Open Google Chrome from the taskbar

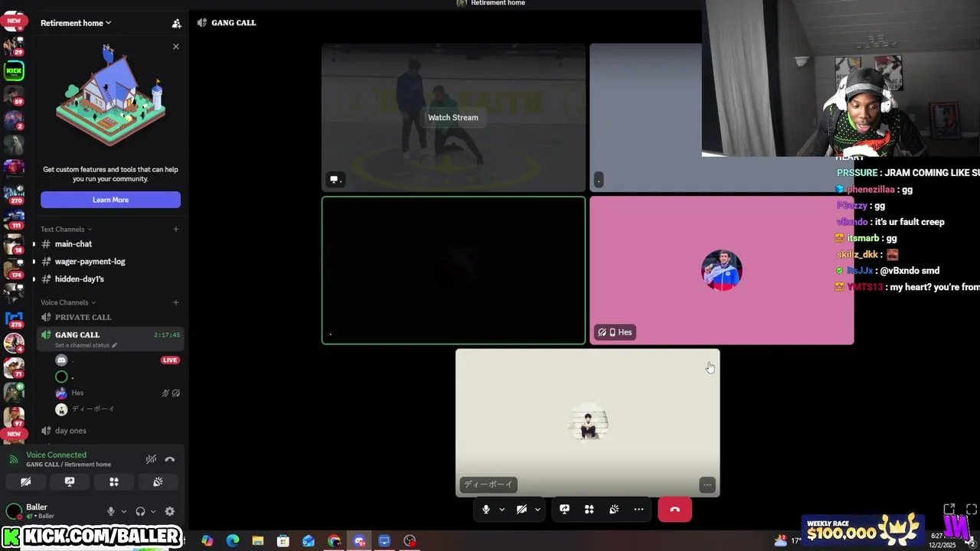click(x=334, y=541)
